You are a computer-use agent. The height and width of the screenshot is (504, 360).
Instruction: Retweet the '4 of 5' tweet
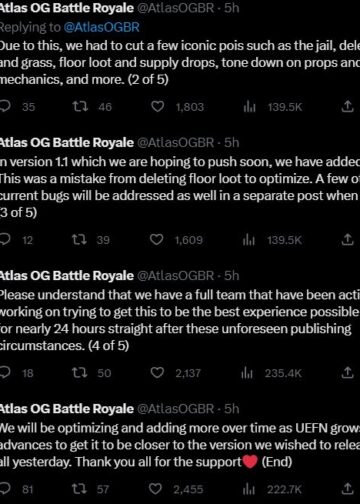pyautogui.click(x=80, y=373)
